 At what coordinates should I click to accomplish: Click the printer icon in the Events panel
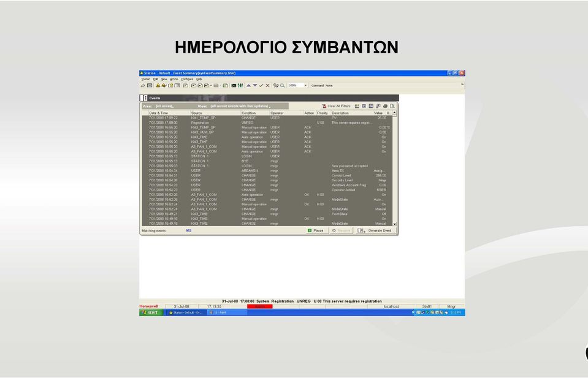point(385,106)
